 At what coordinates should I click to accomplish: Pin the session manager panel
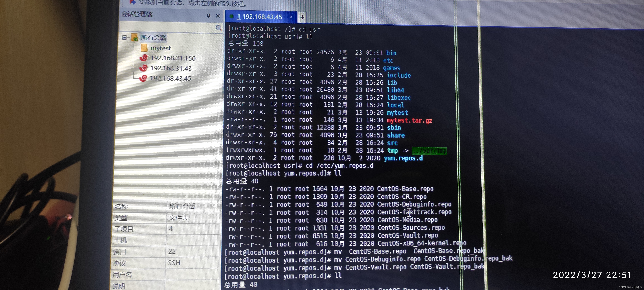pos(208,16)
